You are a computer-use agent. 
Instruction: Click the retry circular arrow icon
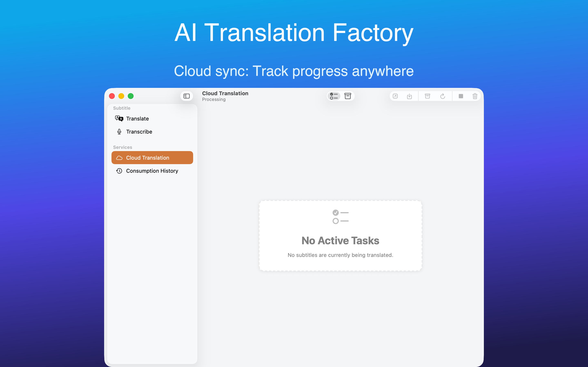click(442, 96)
